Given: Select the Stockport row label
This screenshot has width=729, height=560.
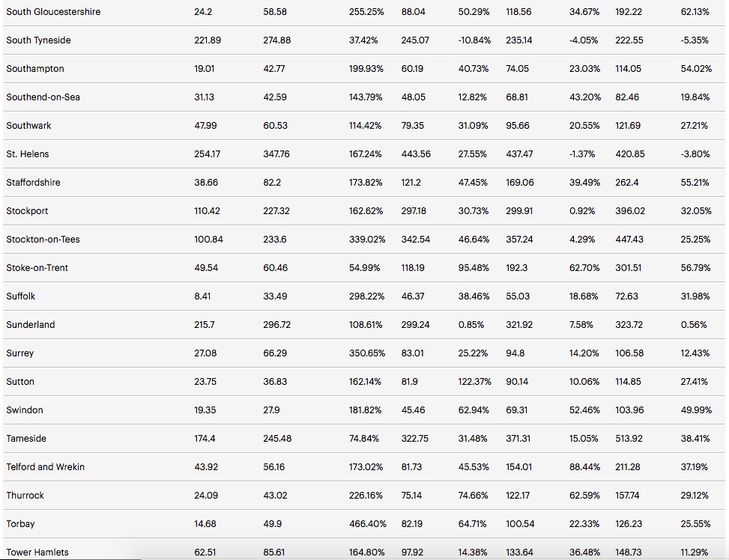Looking at the screenshot, I should click(27, 211).
